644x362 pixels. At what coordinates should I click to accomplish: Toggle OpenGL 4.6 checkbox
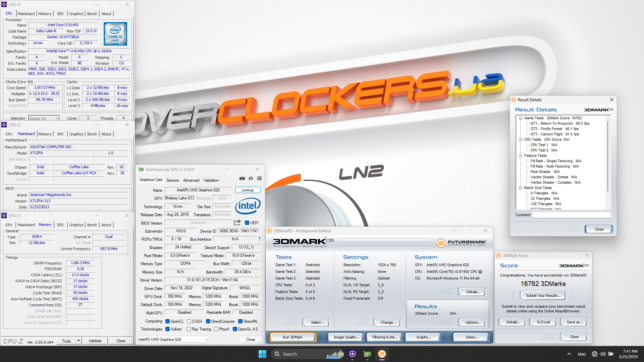pos(235,329)
